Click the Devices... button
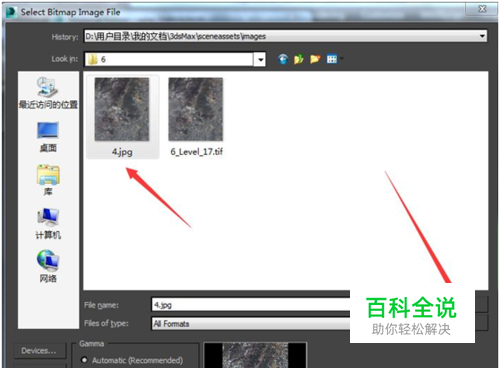 39,351
